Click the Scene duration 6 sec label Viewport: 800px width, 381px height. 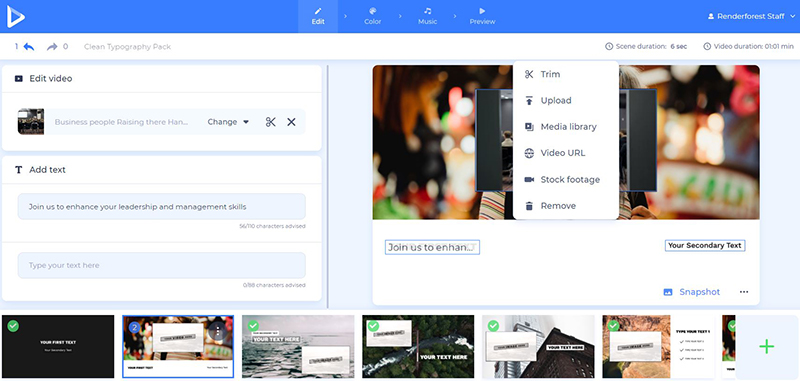(646, 46)
